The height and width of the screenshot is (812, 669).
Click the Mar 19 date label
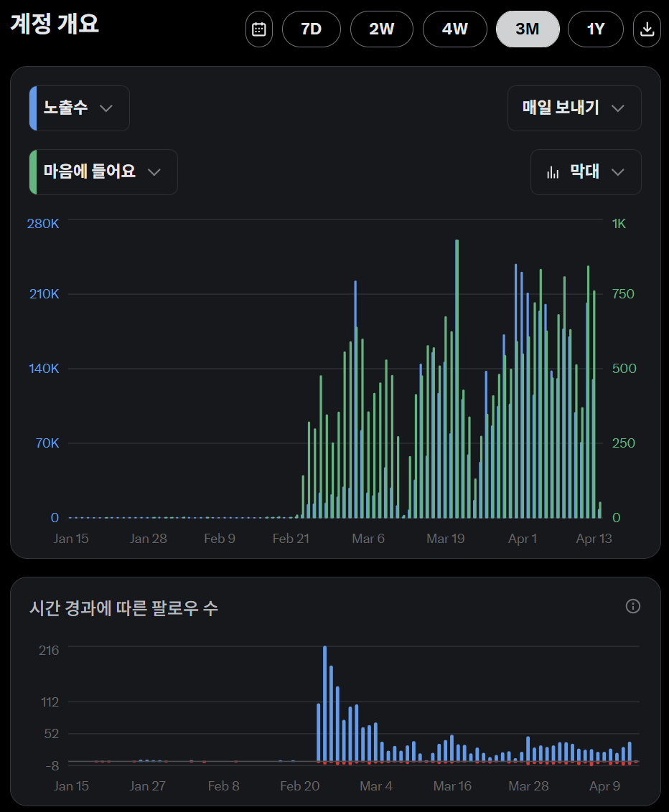coord(446,539)
